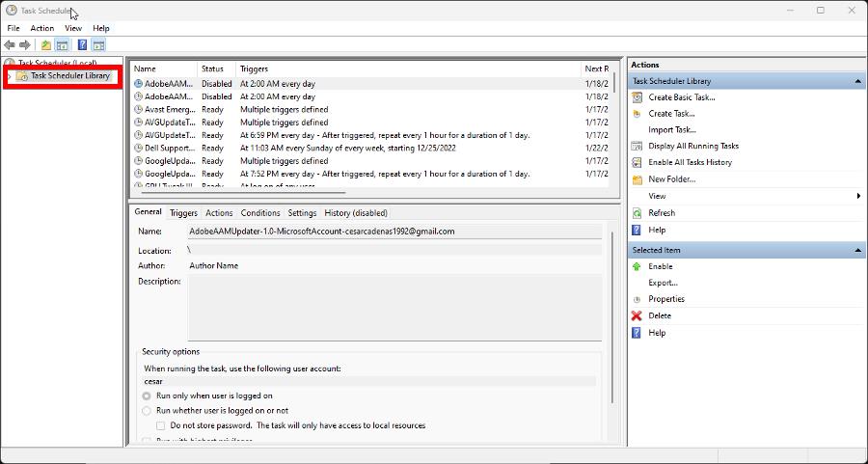This screenshot has height=464, width=868.
Task: Select Run only when user is logged on
Action: tap(147, 396)
